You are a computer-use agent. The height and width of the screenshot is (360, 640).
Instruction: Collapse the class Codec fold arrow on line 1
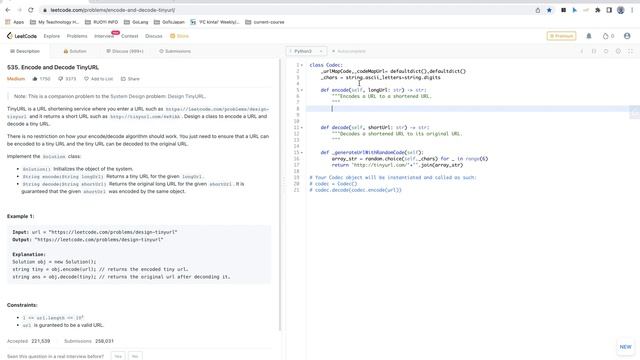pyautogui.click(x=302, y=65)
